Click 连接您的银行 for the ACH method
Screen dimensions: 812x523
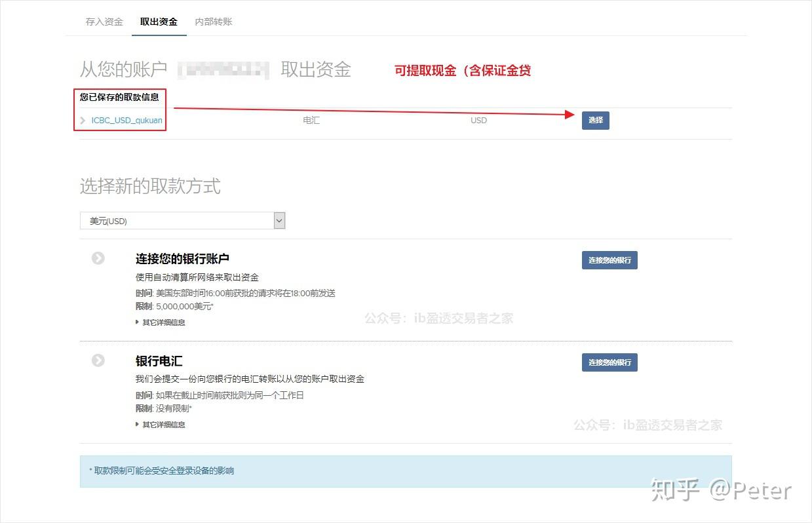609,260
